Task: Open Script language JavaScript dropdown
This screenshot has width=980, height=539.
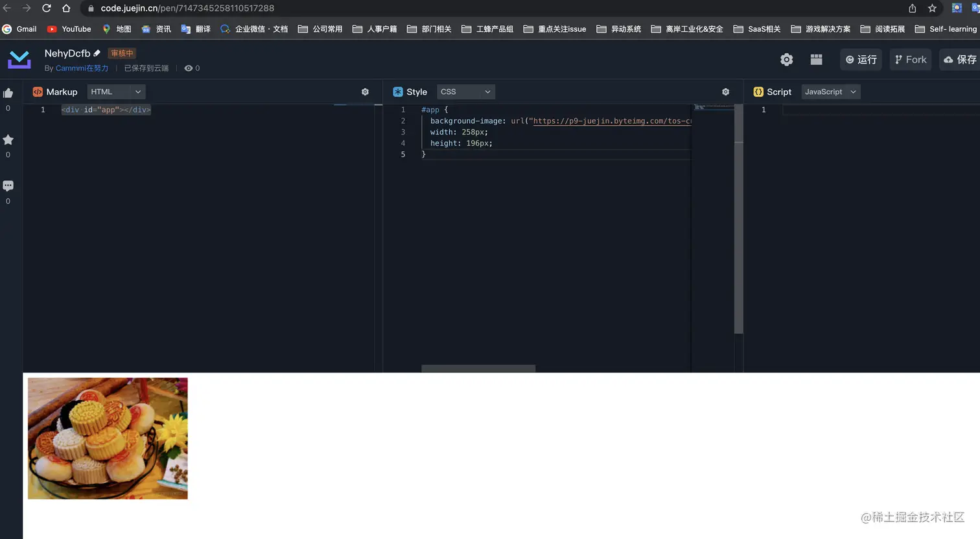Action: click(831, 92)
